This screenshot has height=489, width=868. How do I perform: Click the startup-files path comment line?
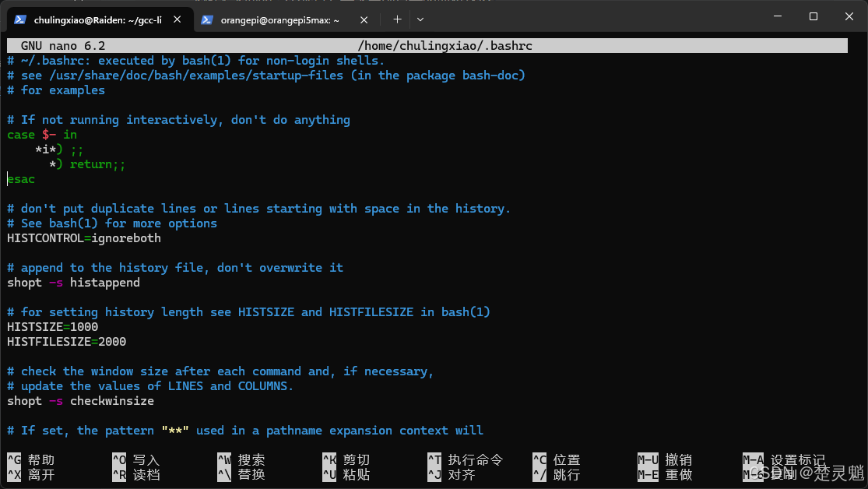point(266,76)
